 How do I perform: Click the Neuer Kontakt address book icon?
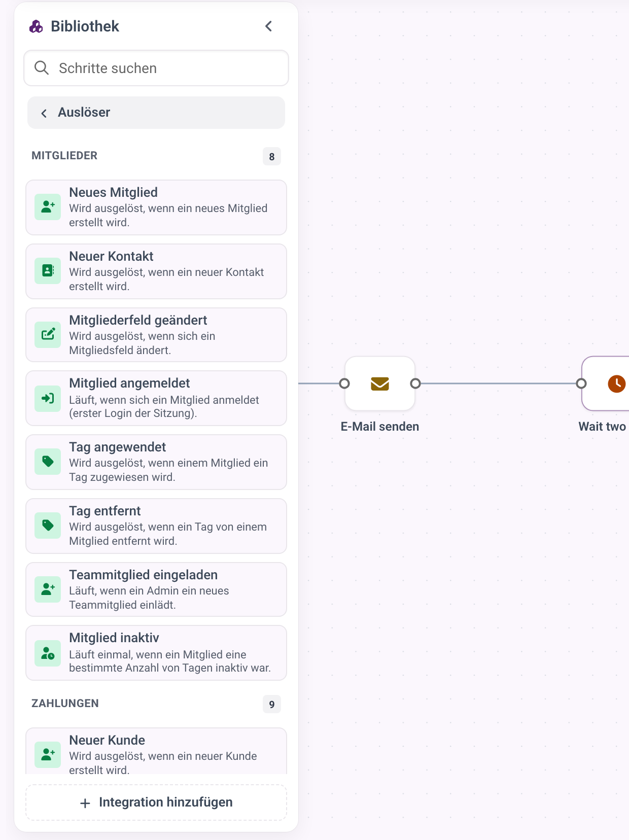pyautogui.click(x=48, y=271)
